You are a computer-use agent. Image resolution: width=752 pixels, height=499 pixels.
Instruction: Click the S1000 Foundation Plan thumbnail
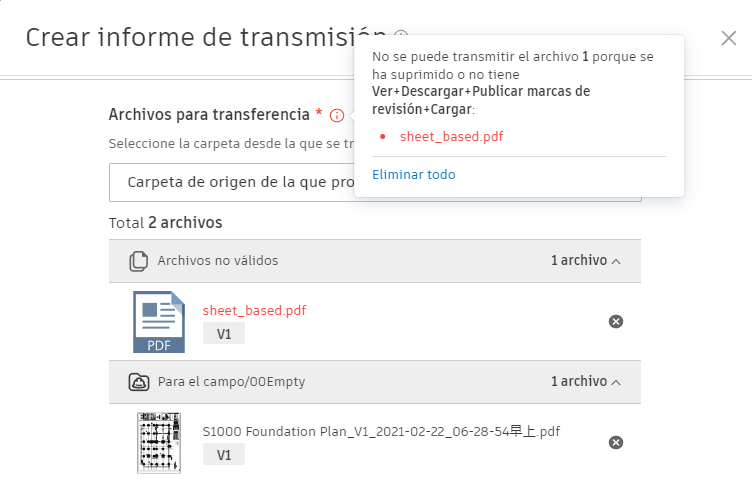click(158, 443)
